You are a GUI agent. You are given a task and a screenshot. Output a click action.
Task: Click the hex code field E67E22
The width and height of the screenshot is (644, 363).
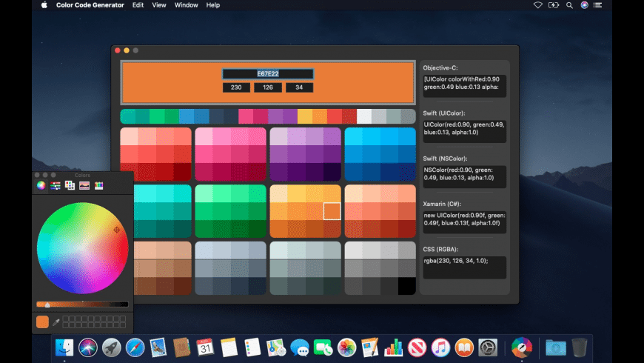click(x=268, y=74)
